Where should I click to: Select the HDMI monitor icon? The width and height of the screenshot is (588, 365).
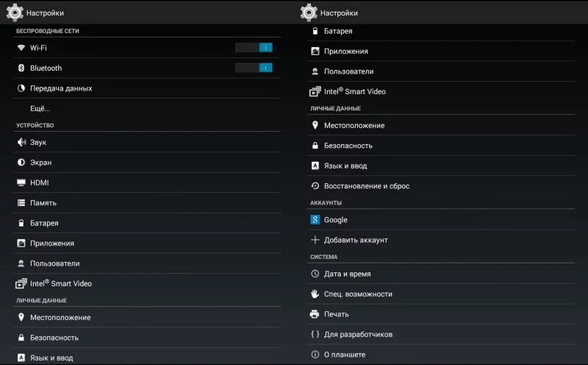pos(21,182)
